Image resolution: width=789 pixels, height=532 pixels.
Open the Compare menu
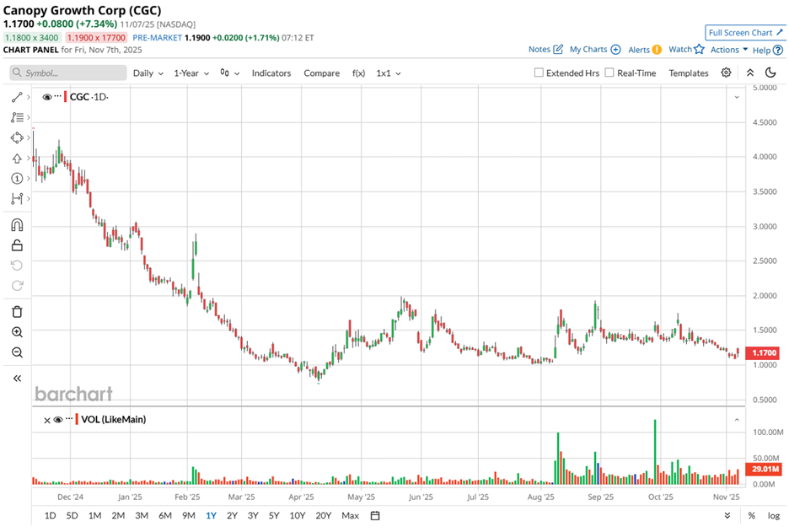321,73
